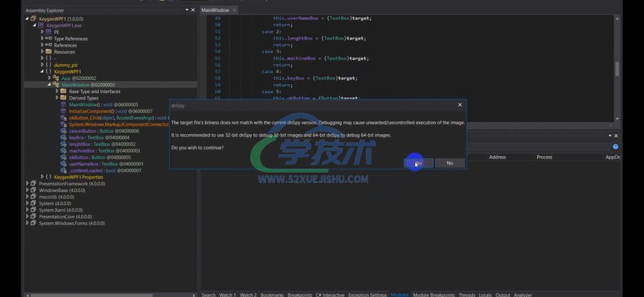Click the Type References icon

(x=48, y=38)
